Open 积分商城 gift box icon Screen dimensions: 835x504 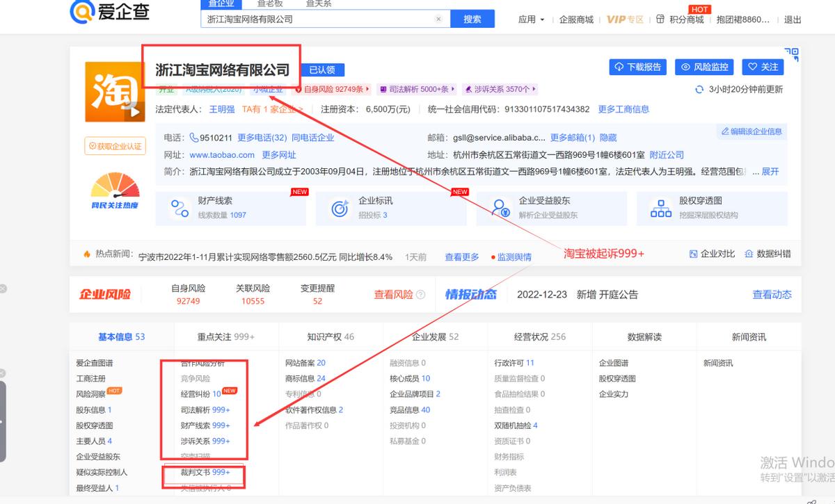click(x=660, y=19)
